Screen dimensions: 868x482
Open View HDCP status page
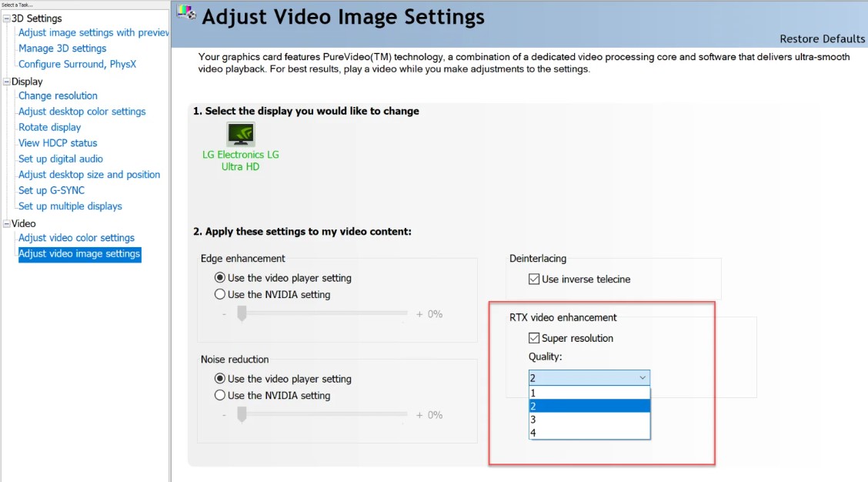58,143
